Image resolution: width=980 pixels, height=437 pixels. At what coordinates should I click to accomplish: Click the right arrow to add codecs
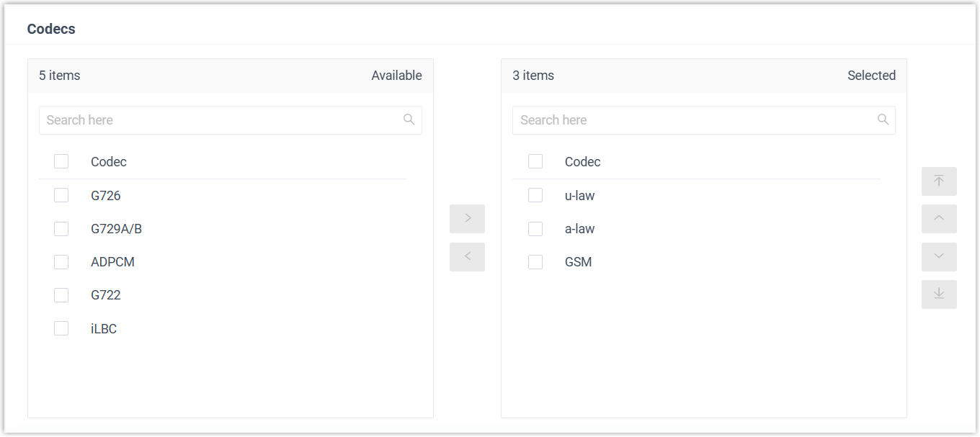coord(467,219)
